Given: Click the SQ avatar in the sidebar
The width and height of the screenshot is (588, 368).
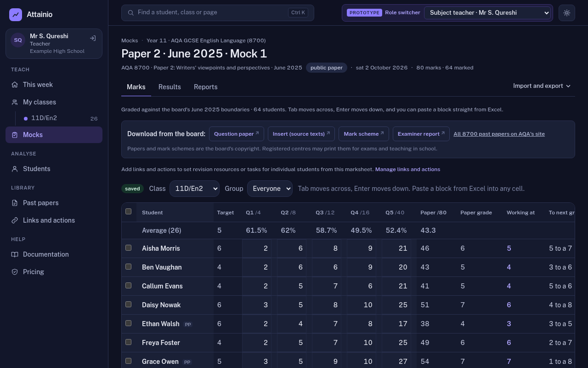Looking at the screenshot, I should point(18,40).
